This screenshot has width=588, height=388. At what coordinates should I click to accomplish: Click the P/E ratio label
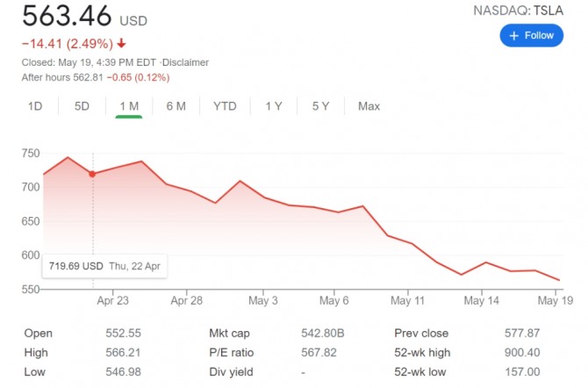click(x=232, y=353)
